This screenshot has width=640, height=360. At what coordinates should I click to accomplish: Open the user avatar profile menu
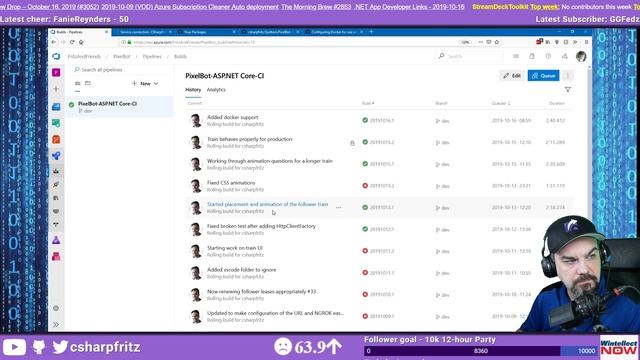(581, 56)
